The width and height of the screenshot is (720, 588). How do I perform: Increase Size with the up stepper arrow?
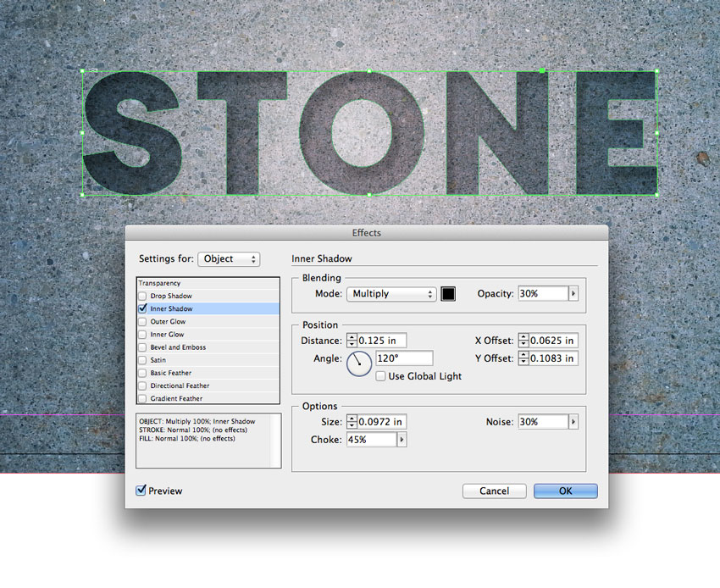353,418
